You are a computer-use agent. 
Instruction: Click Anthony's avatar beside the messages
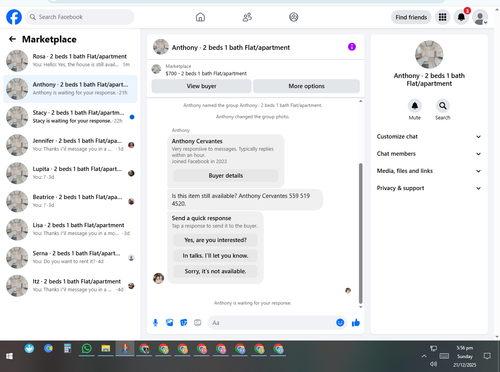pos(158,278)
